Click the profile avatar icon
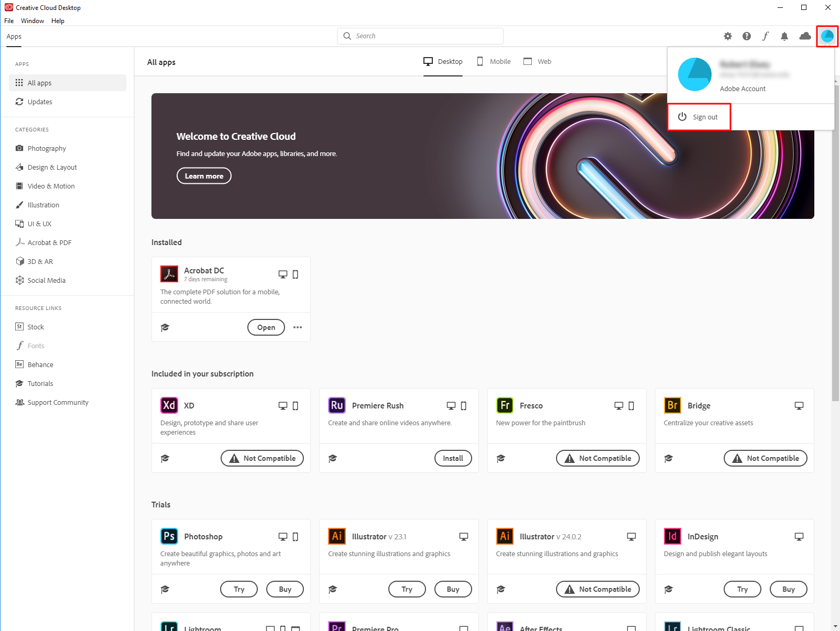 point(827,36)
